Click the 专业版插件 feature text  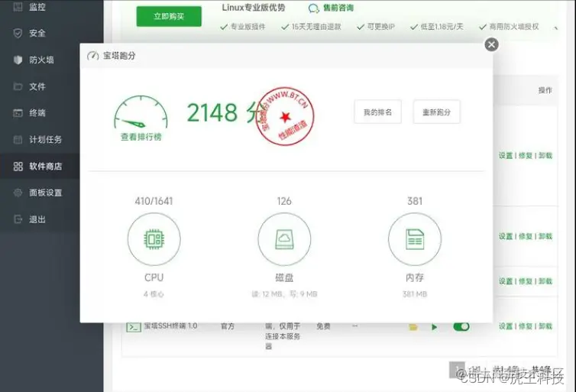tap(248, 27)
